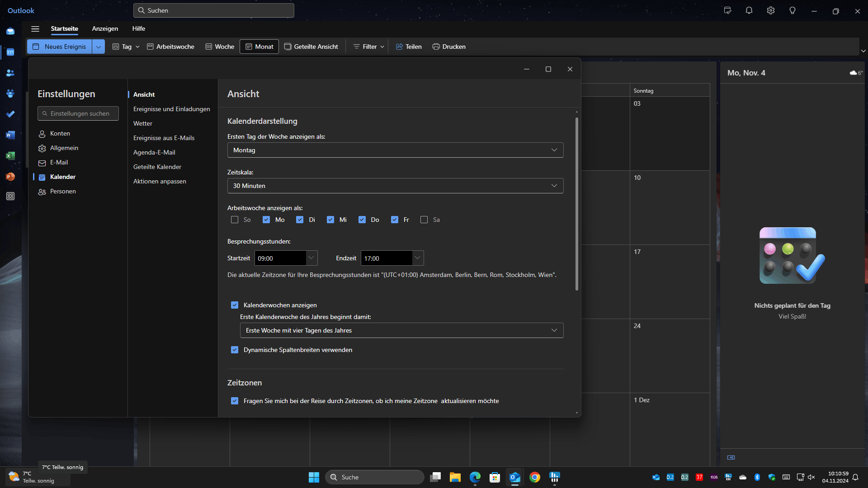Open Microsoft Edge from the taskbar
Screen dimensions: 868x488
[475, 477]
